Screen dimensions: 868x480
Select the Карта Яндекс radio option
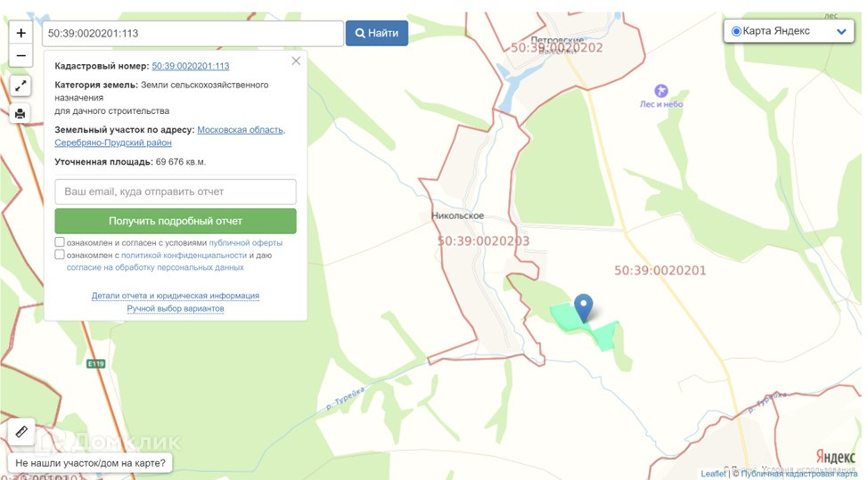pyautogui.click(x=736, y=31)
